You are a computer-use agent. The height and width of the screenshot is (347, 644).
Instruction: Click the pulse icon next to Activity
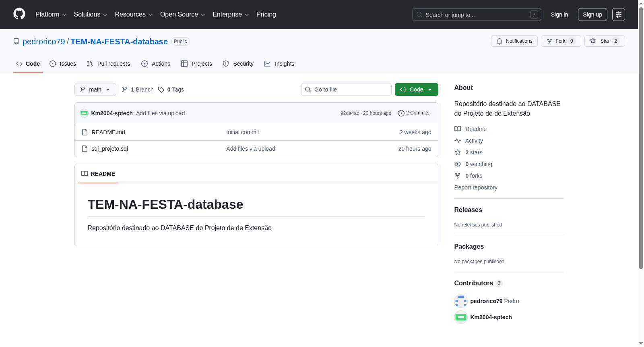click(x=458, y=141)
